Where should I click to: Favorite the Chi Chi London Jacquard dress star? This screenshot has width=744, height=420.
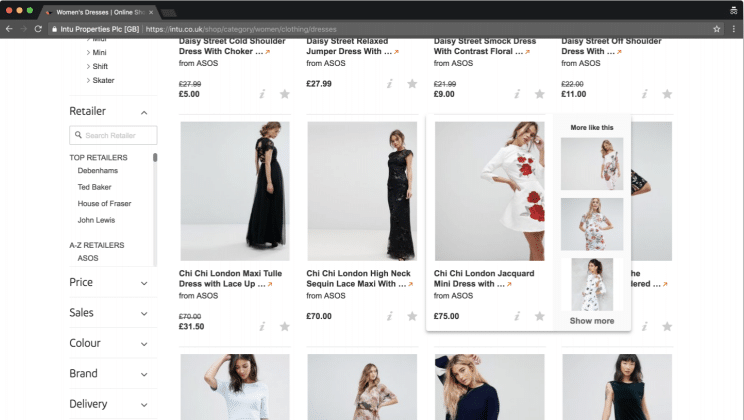(x=540, y=317)
